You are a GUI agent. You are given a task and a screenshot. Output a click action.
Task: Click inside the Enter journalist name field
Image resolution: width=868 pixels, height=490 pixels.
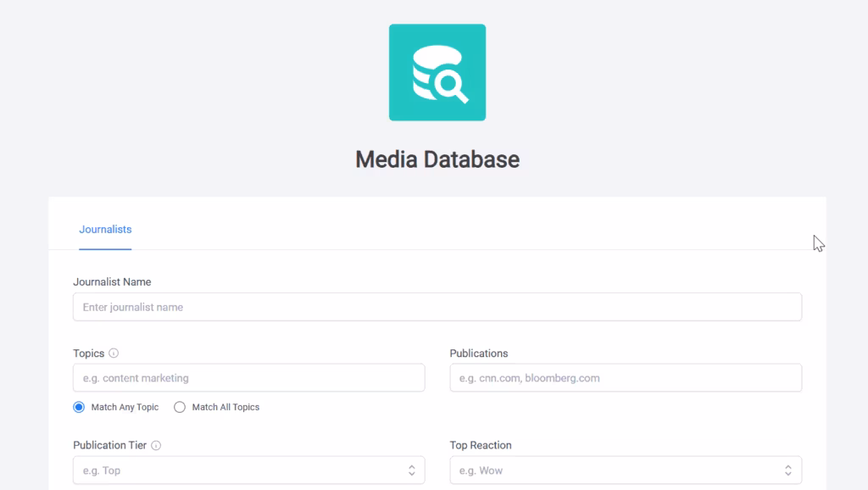coord(437,306)
